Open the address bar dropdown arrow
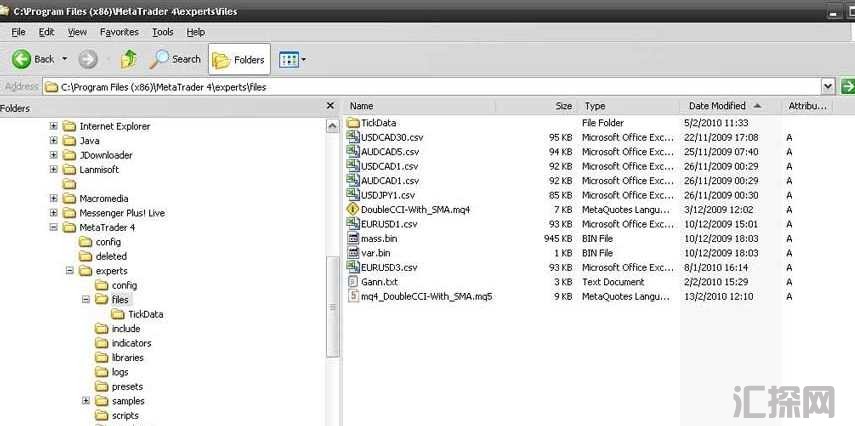This screenshot has width=855, height=426. [827, 86]
